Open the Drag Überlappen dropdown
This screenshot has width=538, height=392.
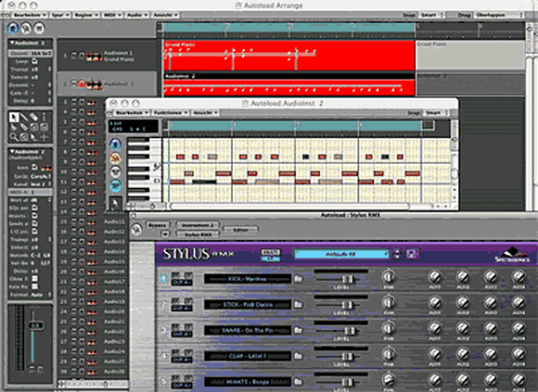pos(498,15)
